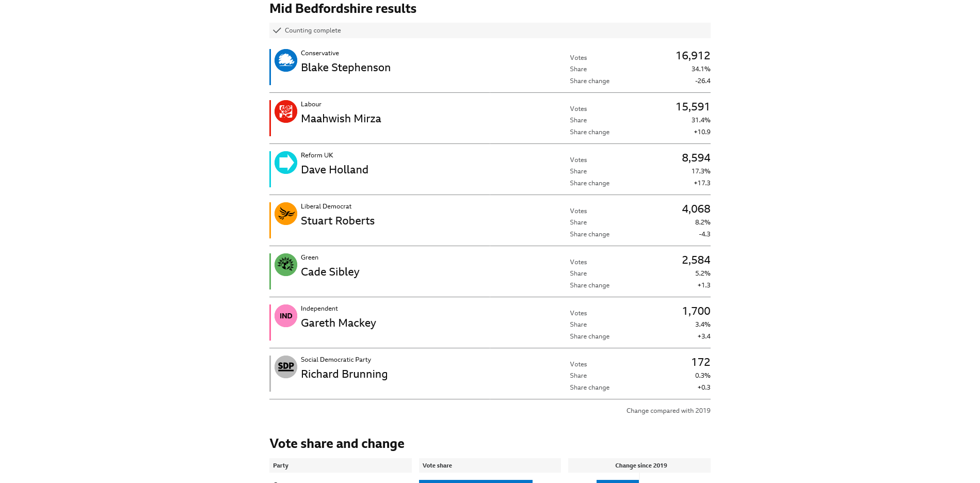Click the Conservative vote count 16,912
The height and width of the screenshot is (483, 980).
[x=693, y=56]
